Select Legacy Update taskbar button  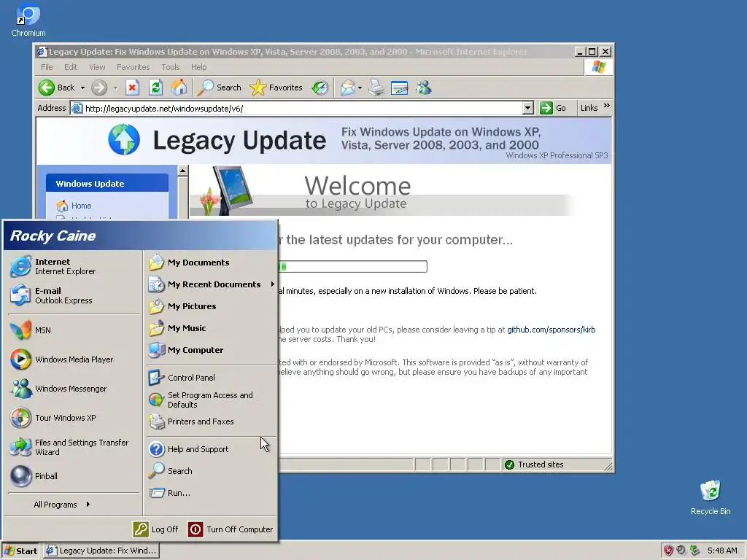102,551
